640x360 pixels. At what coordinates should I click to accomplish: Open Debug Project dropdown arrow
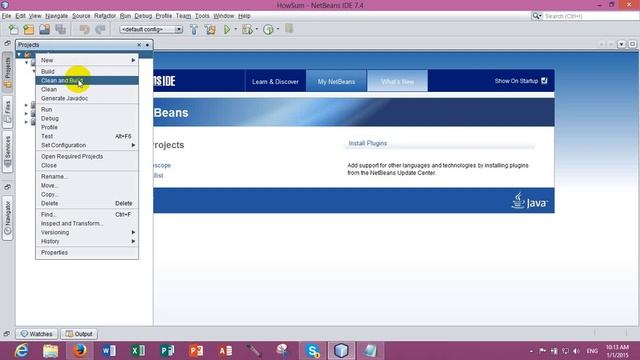(x=256, y=29)
